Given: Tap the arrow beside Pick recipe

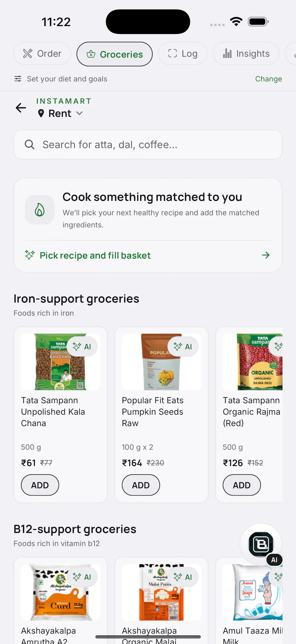Looking at the screenshot, I should coord(266,255).
